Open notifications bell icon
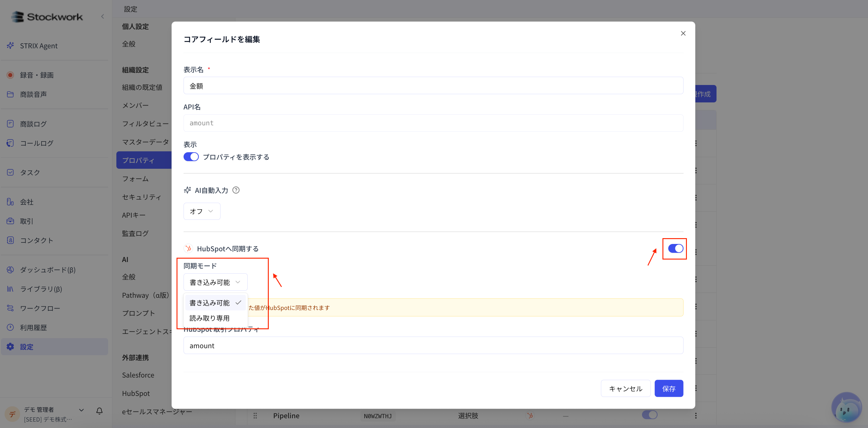868x428 pixels. (x=99, y=411)
